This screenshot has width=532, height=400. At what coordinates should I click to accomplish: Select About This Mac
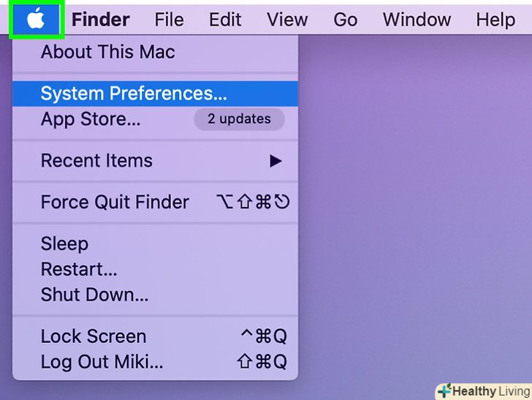click(x=107, y=52)
